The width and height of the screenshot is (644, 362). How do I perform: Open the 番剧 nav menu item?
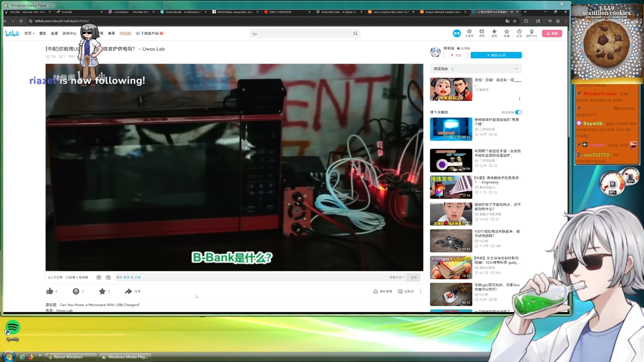coord(43,33)
